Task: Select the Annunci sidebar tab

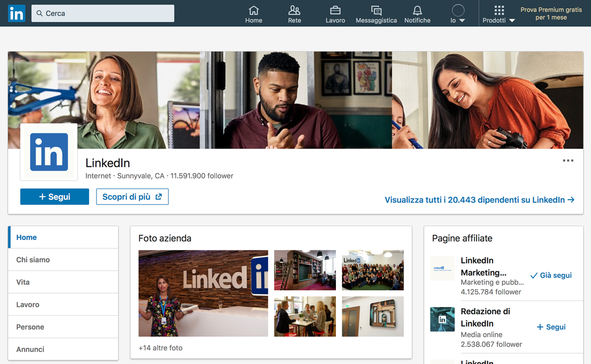Action: pyautogui.click(x=63, y=349)
